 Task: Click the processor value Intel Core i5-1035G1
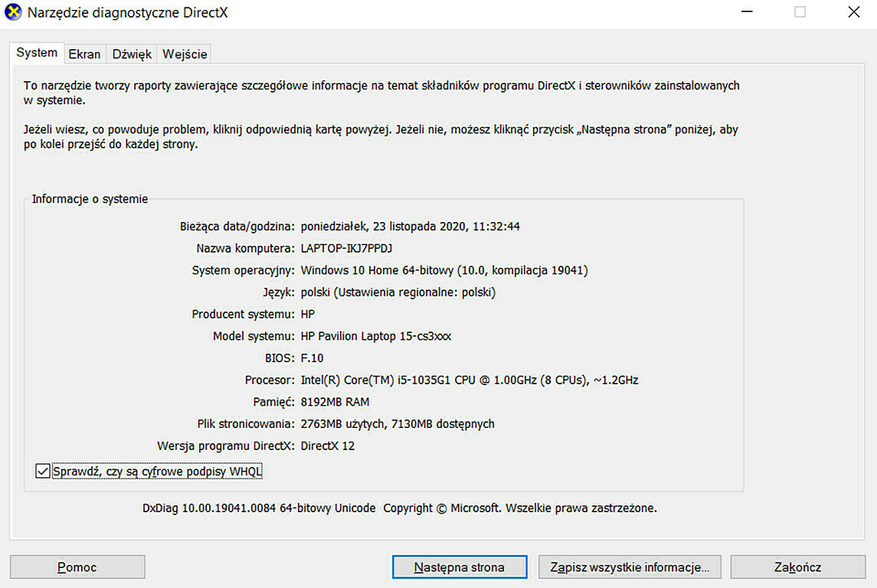470,380
